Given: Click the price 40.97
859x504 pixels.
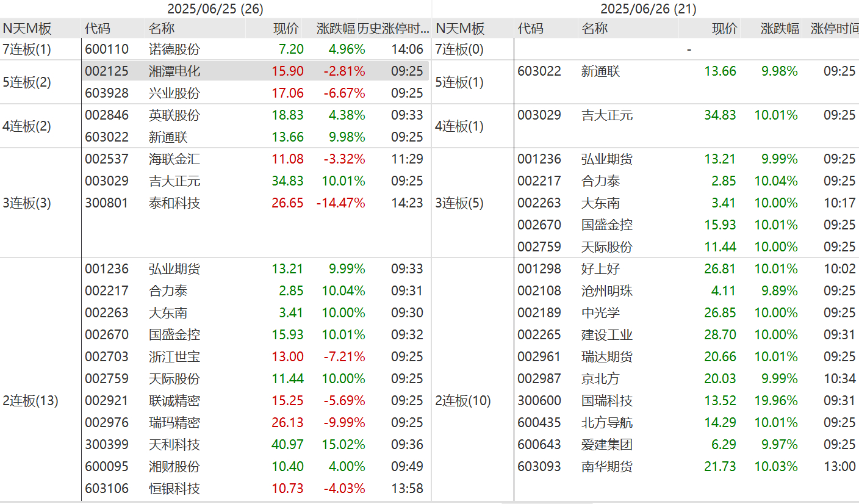Looking at the screenshot, I should point(287,445).
